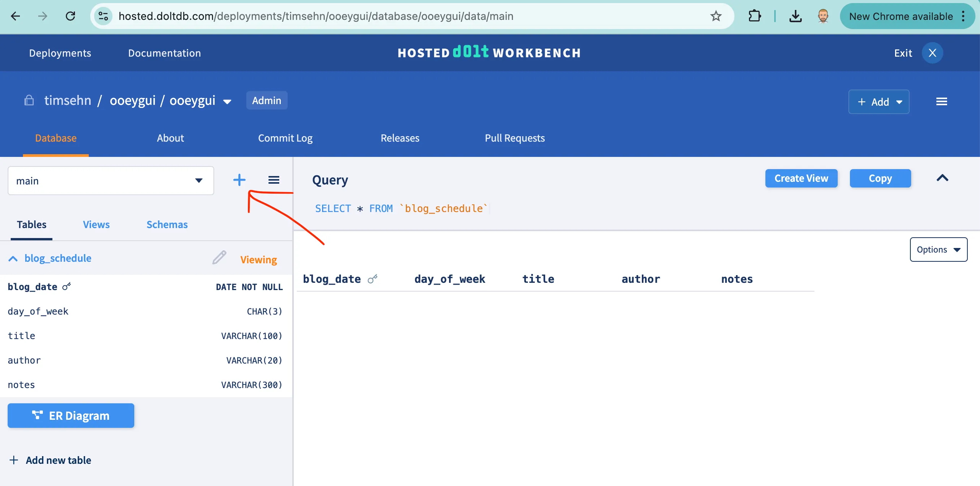
Task: Switch to the Views tab
Action: pyautogui.click(x=96, y=225)
